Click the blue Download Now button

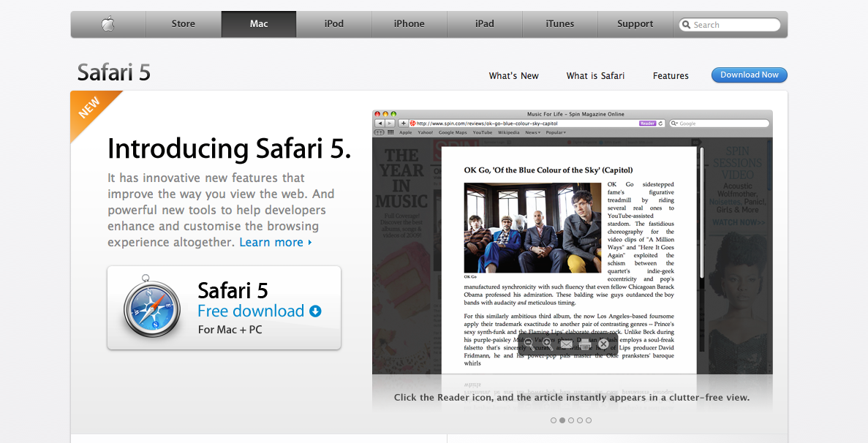[x=749, y=75]
